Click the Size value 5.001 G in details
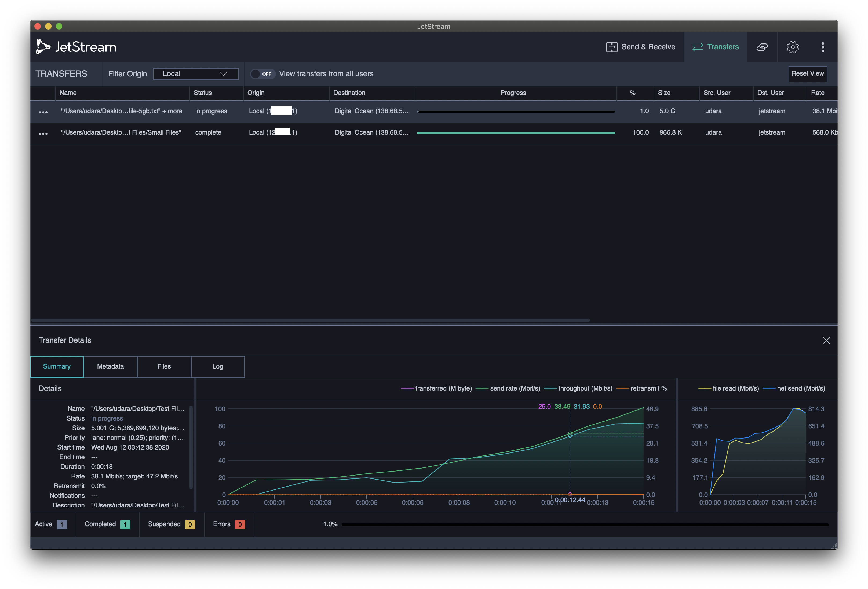Viewport: 868px width, 589px height. [137, 428]
